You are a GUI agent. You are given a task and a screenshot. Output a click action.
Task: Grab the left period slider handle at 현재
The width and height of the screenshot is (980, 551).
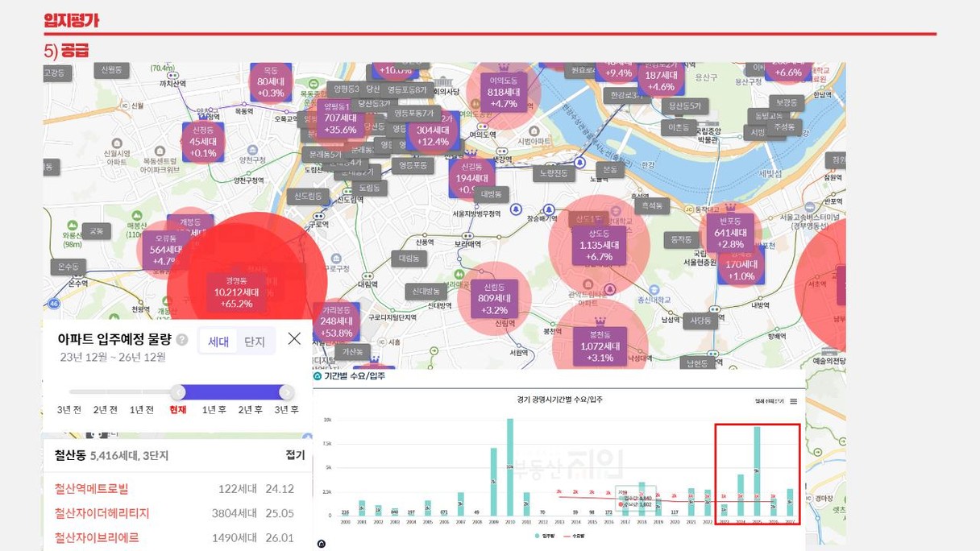point(178,392)
